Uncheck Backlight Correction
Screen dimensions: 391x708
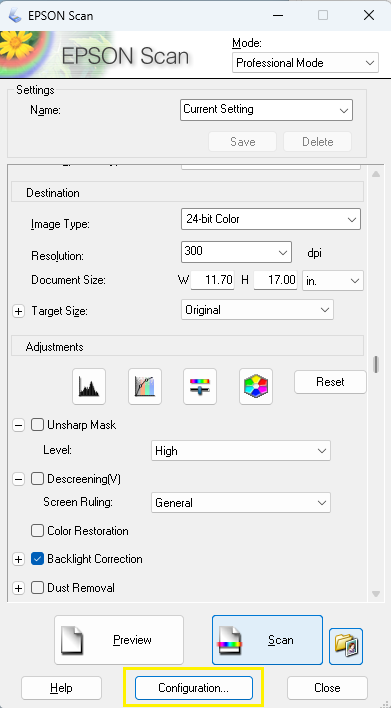37,559
